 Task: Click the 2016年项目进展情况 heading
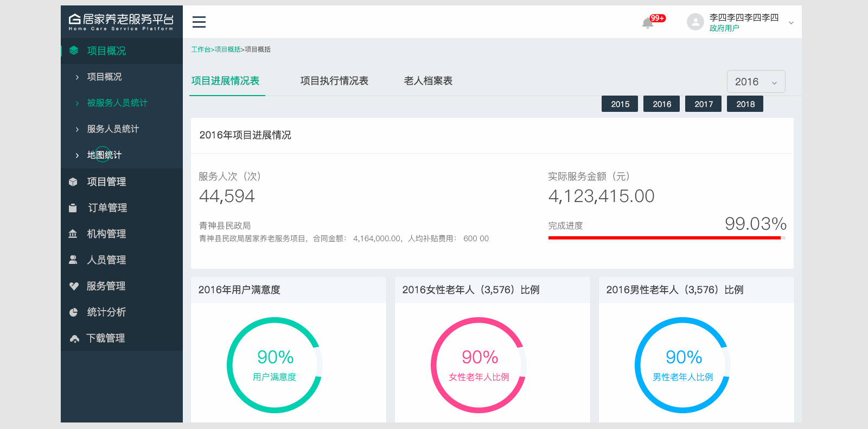pos(245,135)
